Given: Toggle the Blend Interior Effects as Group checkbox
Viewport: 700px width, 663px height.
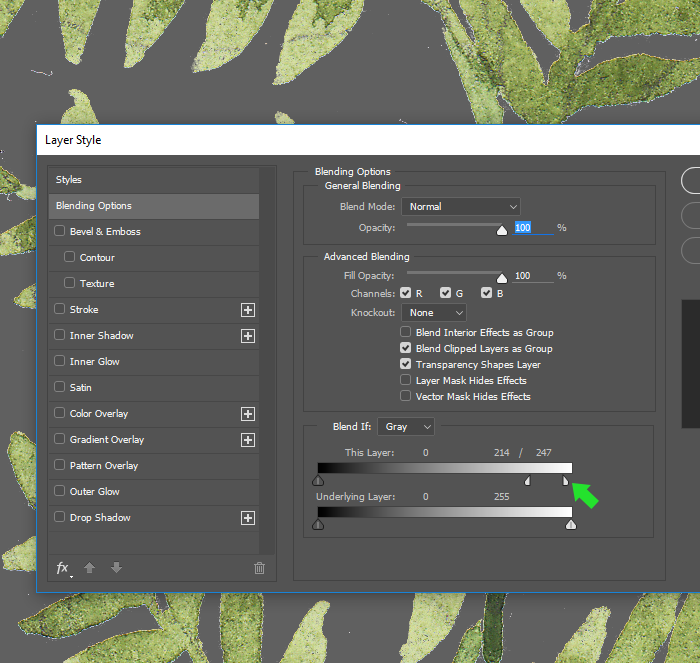Looking at the screenshot, I should coord(406,333).
